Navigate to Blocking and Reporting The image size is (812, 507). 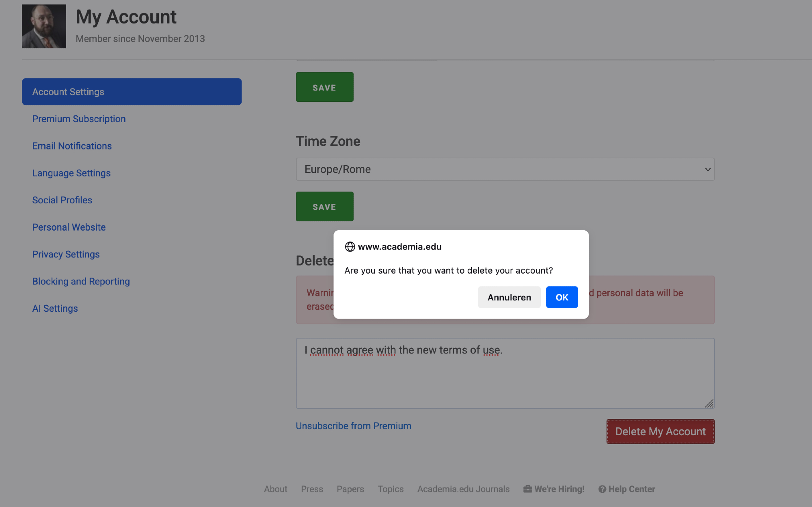point(81,281)
